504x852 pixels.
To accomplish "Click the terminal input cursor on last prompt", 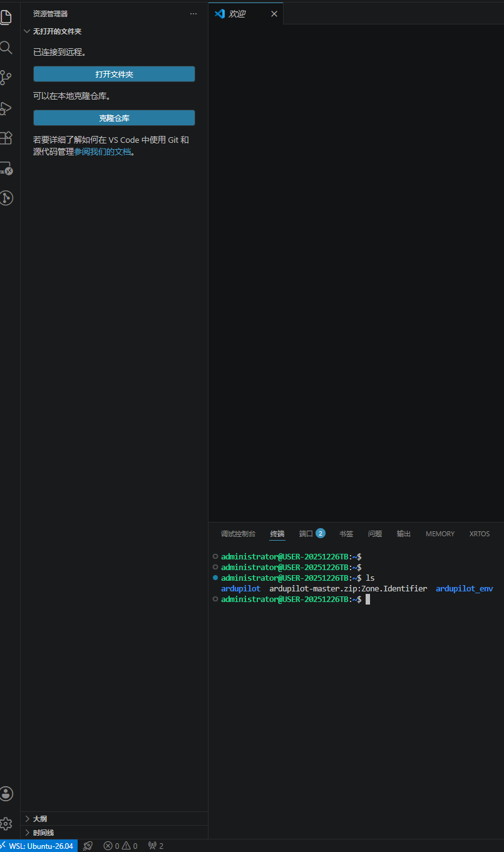I will click(368, 600).
